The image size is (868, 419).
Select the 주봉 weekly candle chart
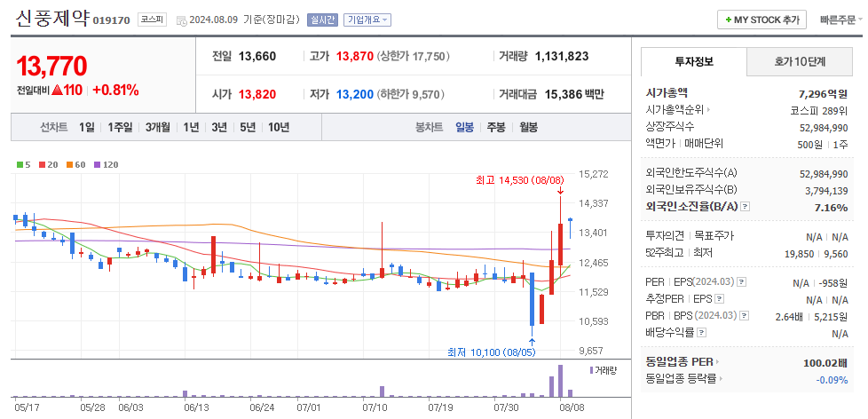click(x=496, y=127)
